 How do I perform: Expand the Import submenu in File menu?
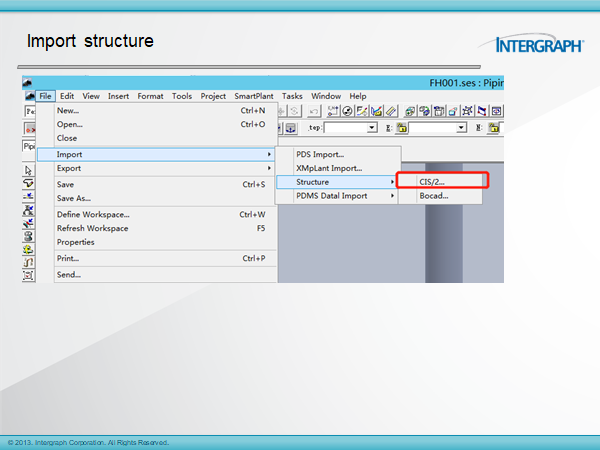point(156,155)
